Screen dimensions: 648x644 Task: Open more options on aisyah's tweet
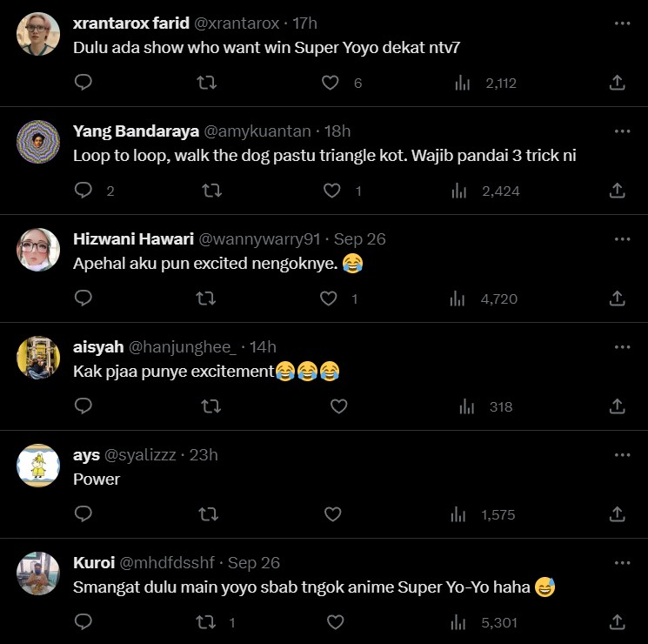[x=622, y=347]
